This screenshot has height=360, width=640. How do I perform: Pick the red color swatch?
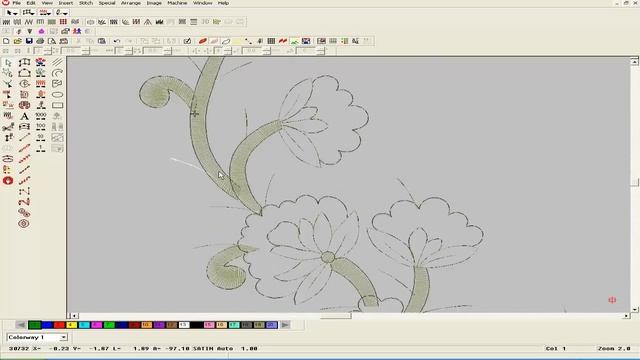(x=60, y=325)
